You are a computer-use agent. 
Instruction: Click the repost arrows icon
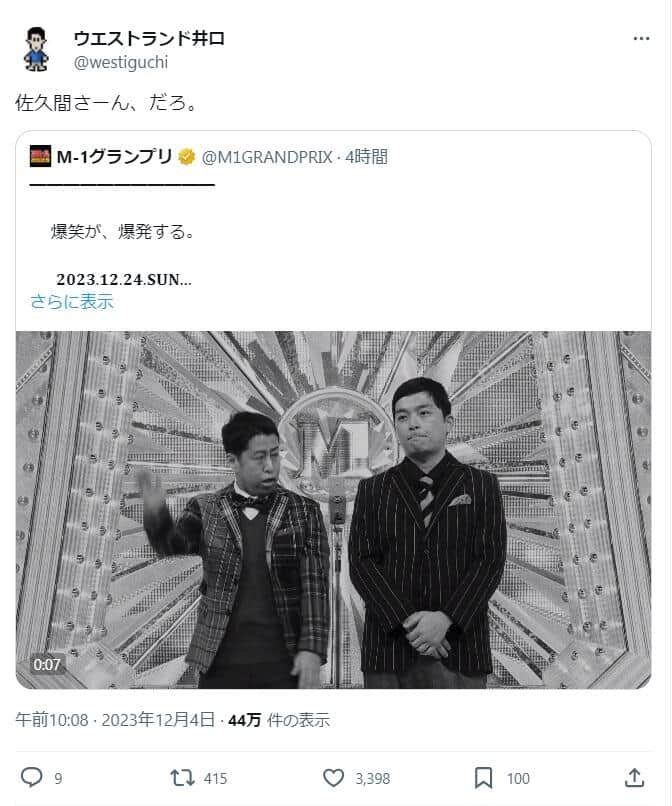pyautogui.click(x=182, y=778)
